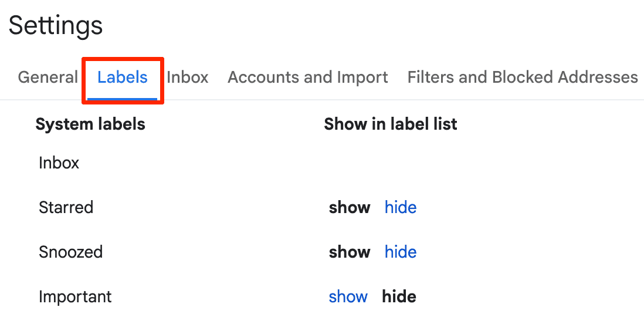Open the Inbox settings tab

click(x=188, y=77)
